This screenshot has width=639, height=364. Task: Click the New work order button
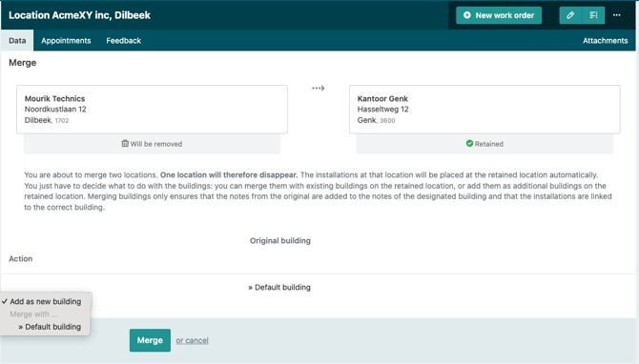coord(499,15)
